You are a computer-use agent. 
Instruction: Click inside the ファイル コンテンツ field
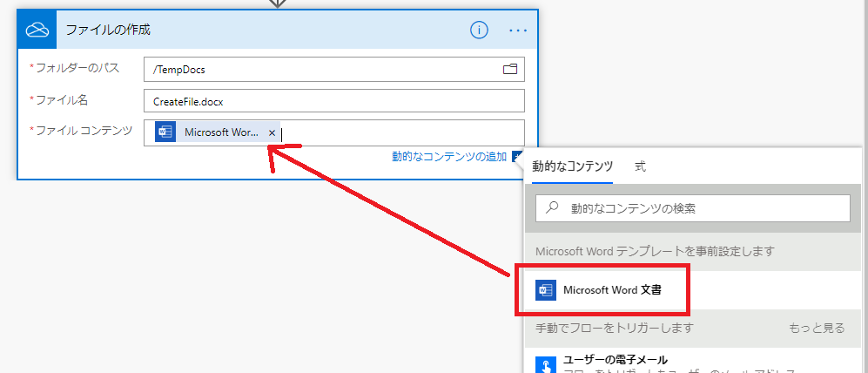333,133
